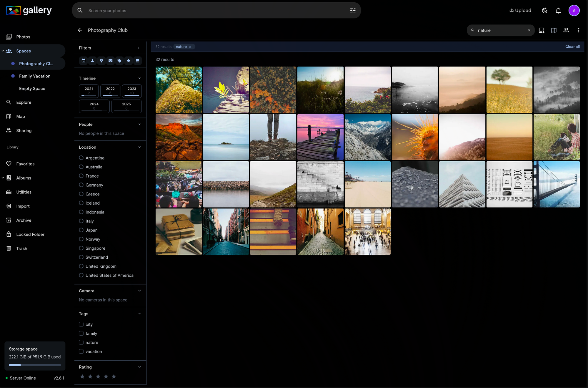The image size is (588, 388).
Task: Check the city tag filter
Action: 81,324
